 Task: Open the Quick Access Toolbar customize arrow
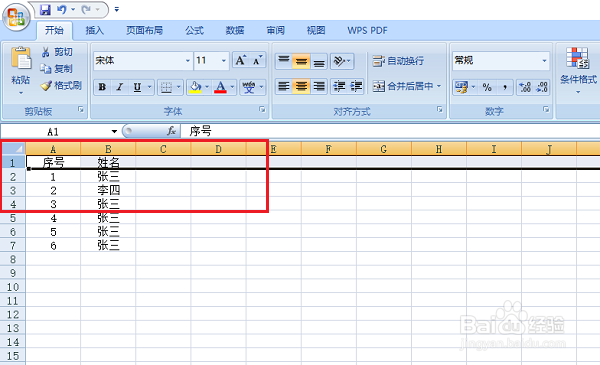click(x=117, y=10)
